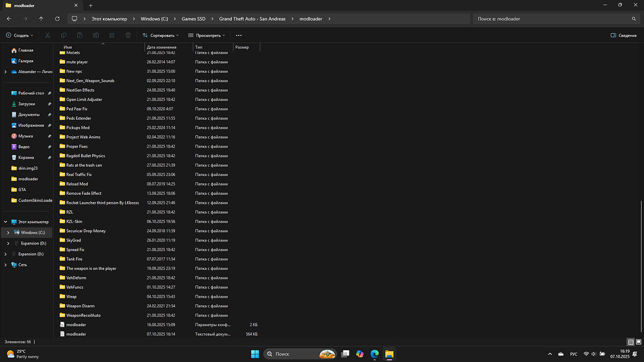
Task: Open Microsoft Edge from the taskbar
Action: [x=375, y=354]
